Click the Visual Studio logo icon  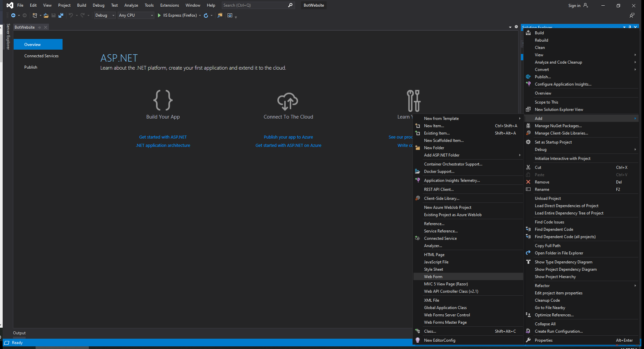click(10, 5)
